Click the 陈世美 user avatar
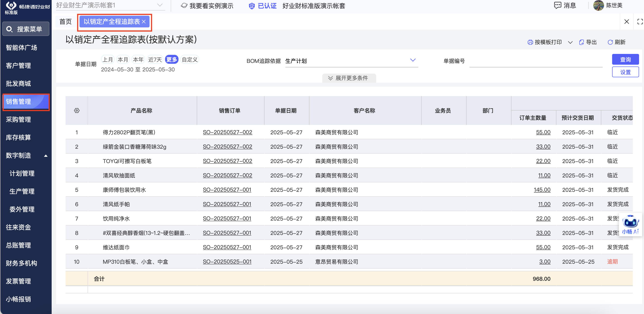 point(598,5)
